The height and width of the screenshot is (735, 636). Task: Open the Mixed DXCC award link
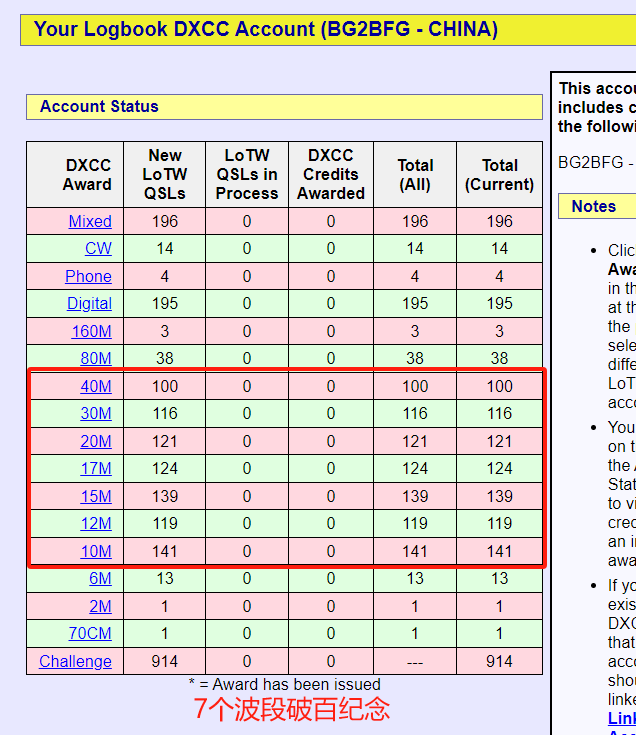point(90,221)
